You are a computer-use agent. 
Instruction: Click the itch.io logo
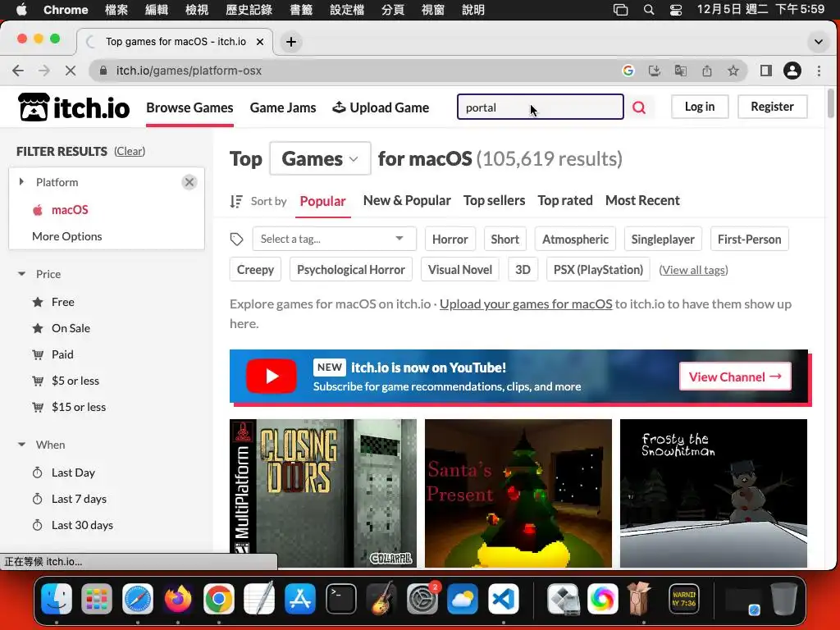[74, 107]
